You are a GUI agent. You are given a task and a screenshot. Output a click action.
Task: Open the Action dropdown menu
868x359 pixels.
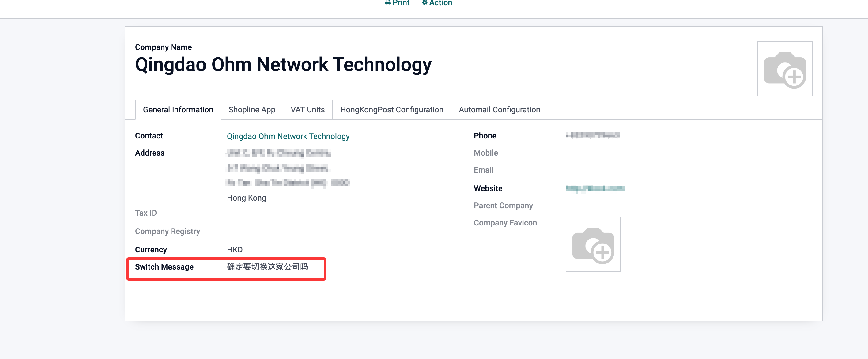(440, 3)
